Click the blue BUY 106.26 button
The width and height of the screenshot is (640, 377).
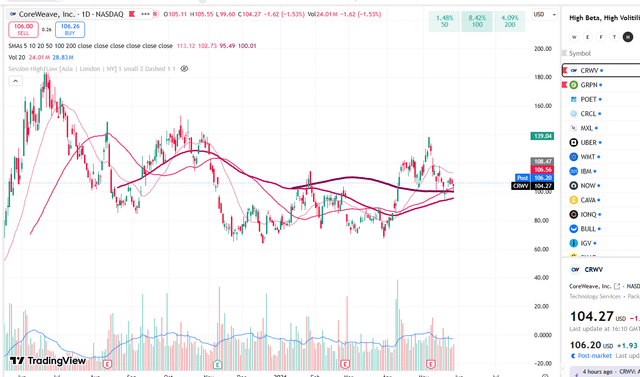(70, 29)
